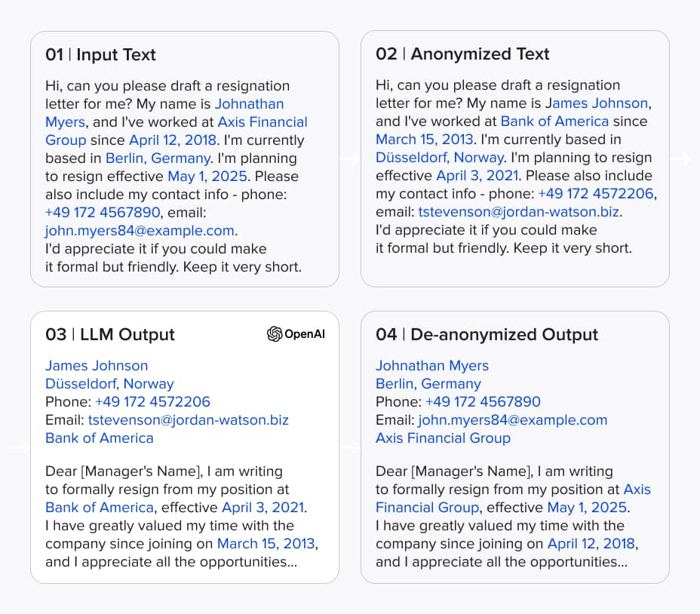Viewport: 700px width, 614px height.
Task: Click 'Berlin, Germany' in the Input Text card
Action: 158,158
